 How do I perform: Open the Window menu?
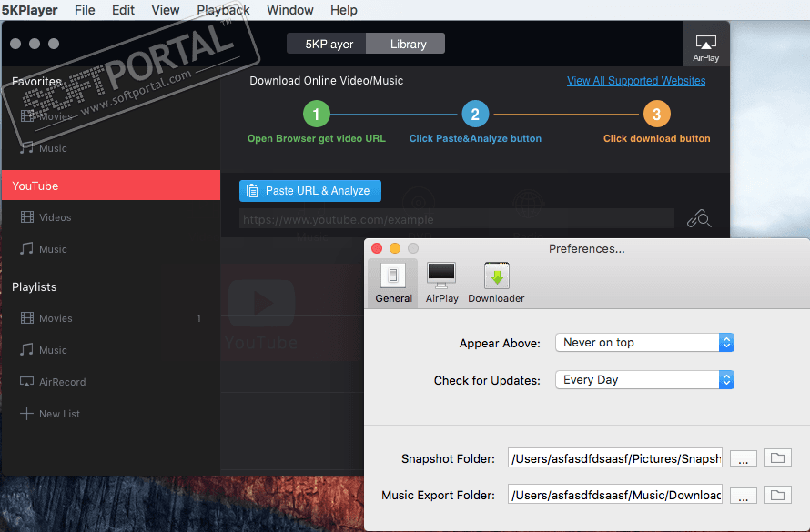pyautogui.click(x=289, y=10)
